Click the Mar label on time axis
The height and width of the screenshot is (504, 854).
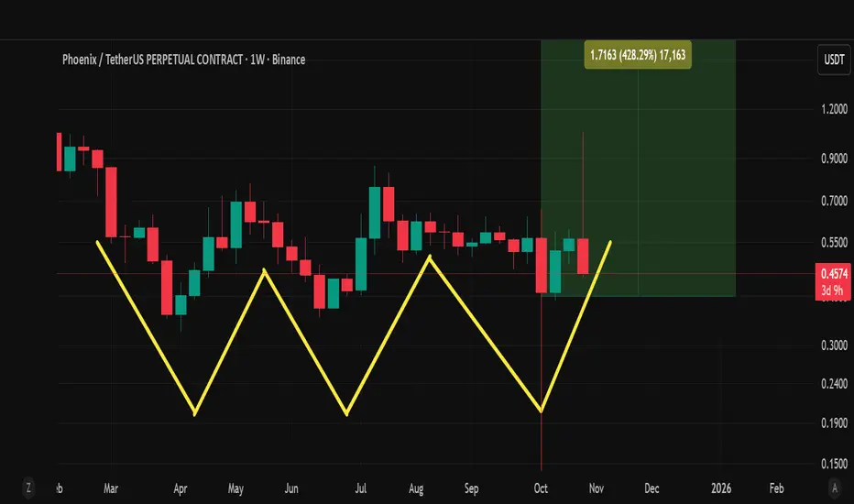tap(111, 488)
